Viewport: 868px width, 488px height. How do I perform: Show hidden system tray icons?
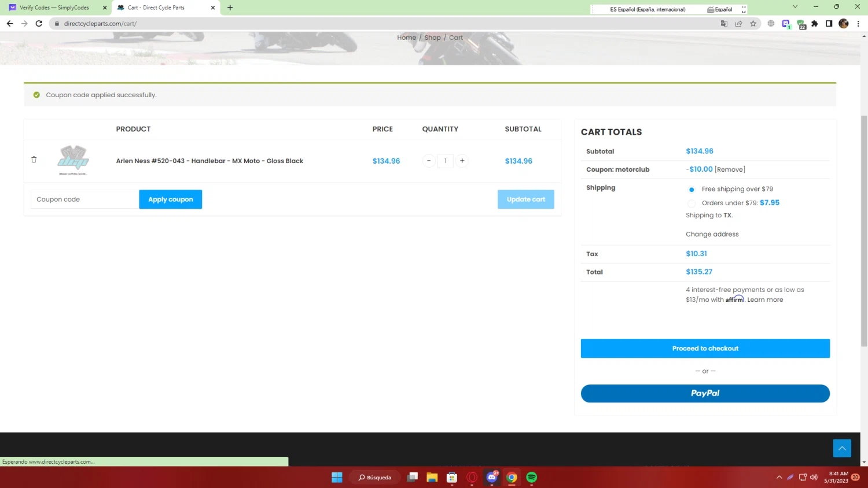[779, 477]
